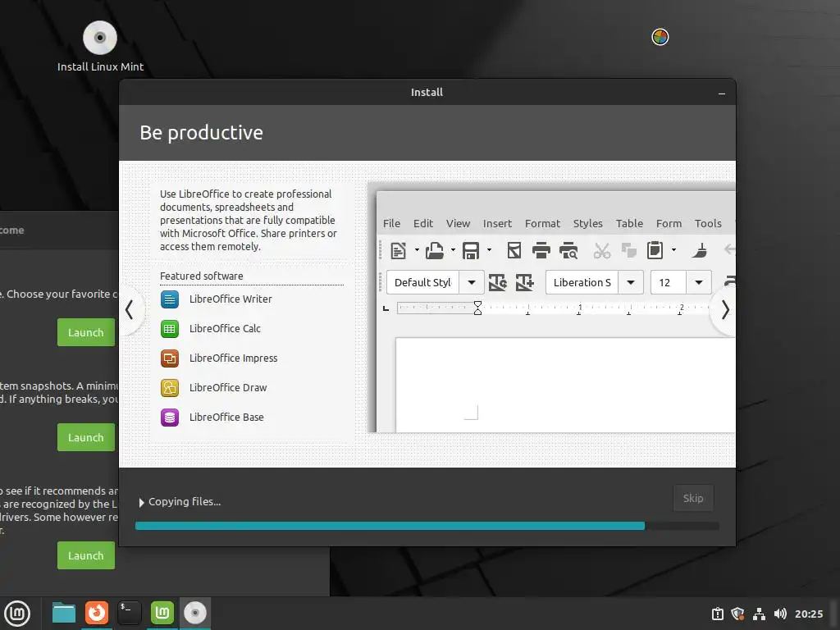Open the Tools menu in LibreOffice preview
The width and height of the screenshot is (840, 630).
(x=708, y=223)
